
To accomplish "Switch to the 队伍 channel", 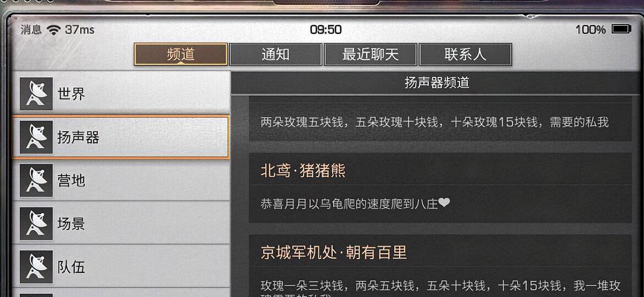I will click(x=121, y=267).
